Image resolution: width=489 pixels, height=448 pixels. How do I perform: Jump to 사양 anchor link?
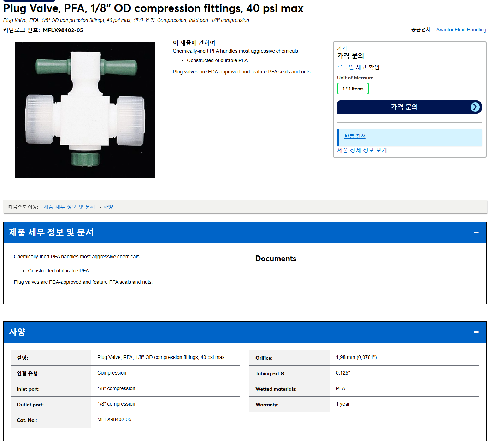(108, 207)
